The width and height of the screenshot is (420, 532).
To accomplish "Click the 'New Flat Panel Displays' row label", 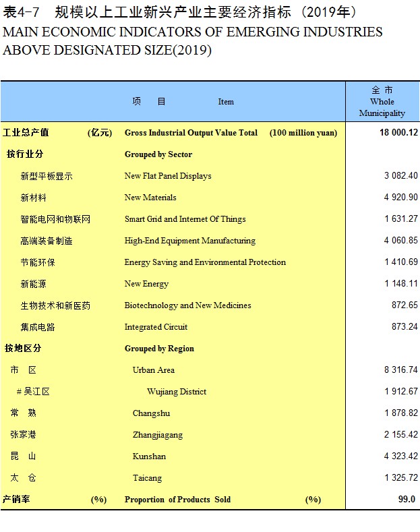I will point(168,176).
